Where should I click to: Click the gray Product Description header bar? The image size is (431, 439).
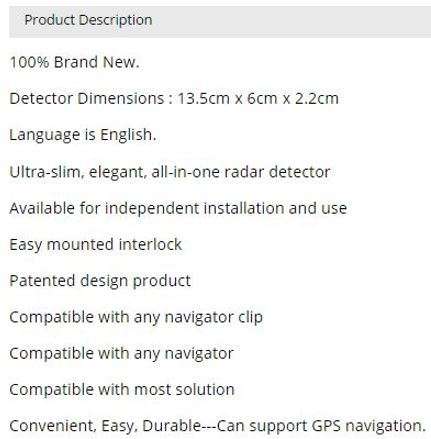(220, 22)
